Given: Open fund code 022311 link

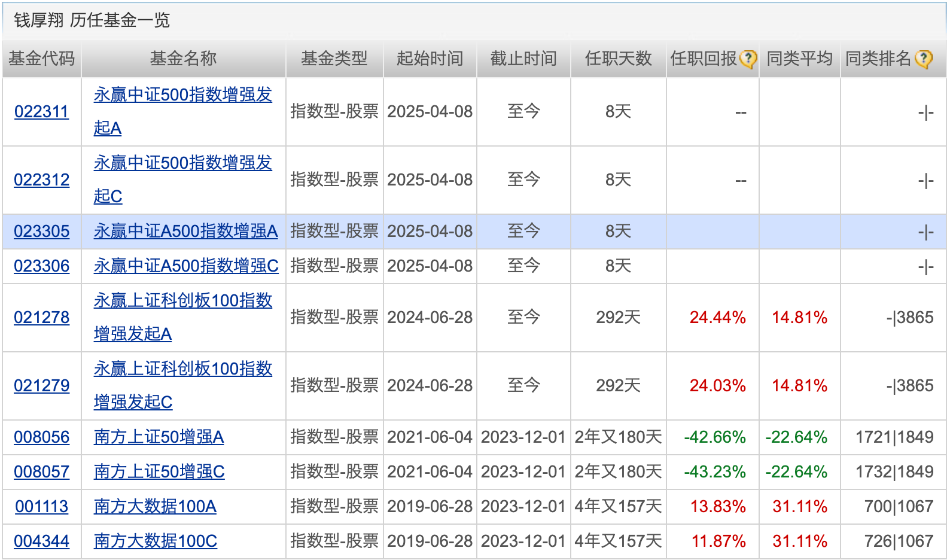Looking at the screenshot, I should 41,112.
